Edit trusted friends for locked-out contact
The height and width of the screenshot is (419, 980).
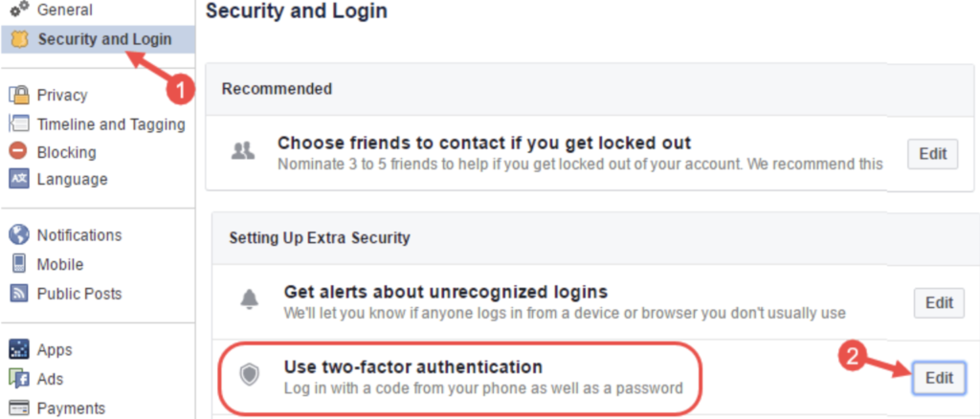(932, 154)
